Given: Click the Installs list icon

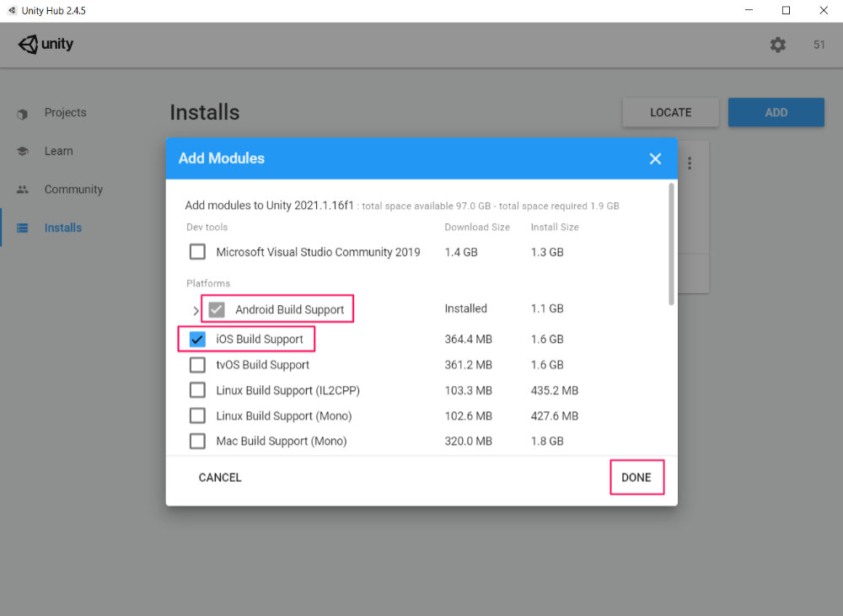Looking at the screenshot, I should point(22,228).
